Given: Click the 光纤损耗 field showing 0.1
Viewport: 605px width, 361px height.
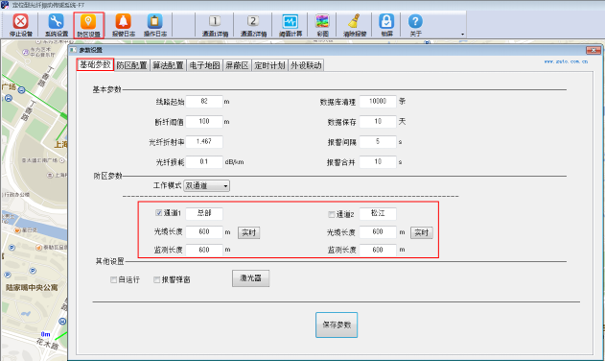Looking at the screenshot, I should (204, 162).
